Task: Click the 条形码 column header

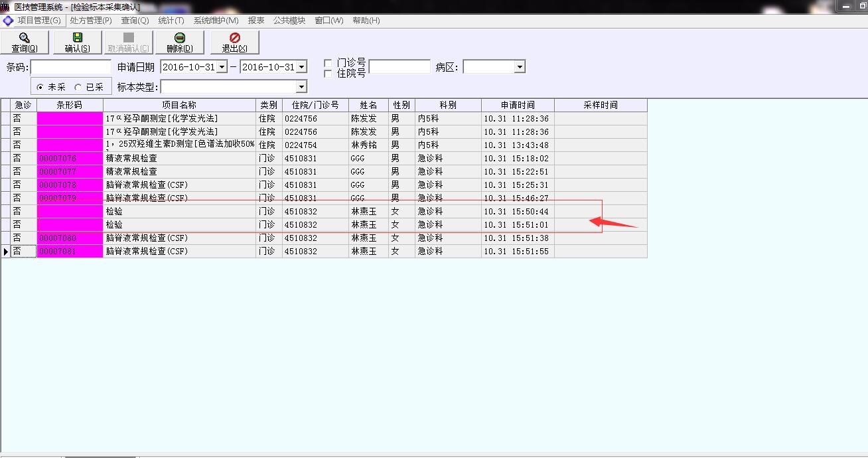Action: 70,105
